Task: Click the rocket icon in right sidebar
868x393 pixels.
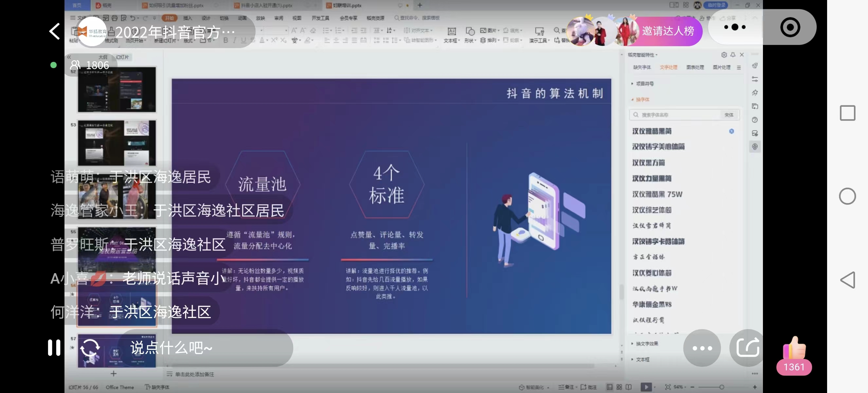Action: click(755, 66)
